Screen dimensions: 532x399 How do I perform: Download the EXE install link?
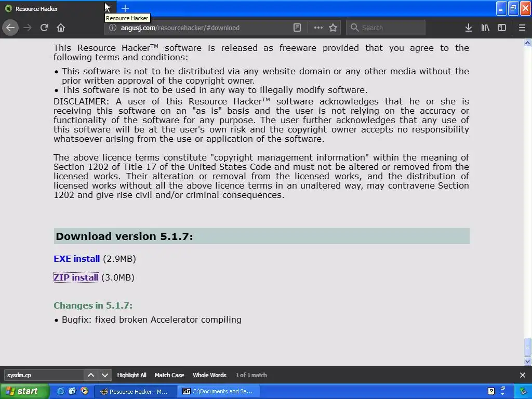coord(77,259)
